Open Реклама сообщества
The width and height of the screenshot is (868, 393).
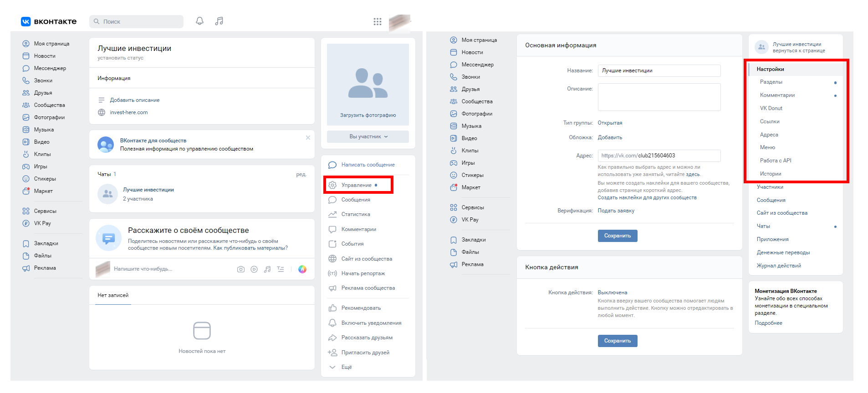(368, 288)
